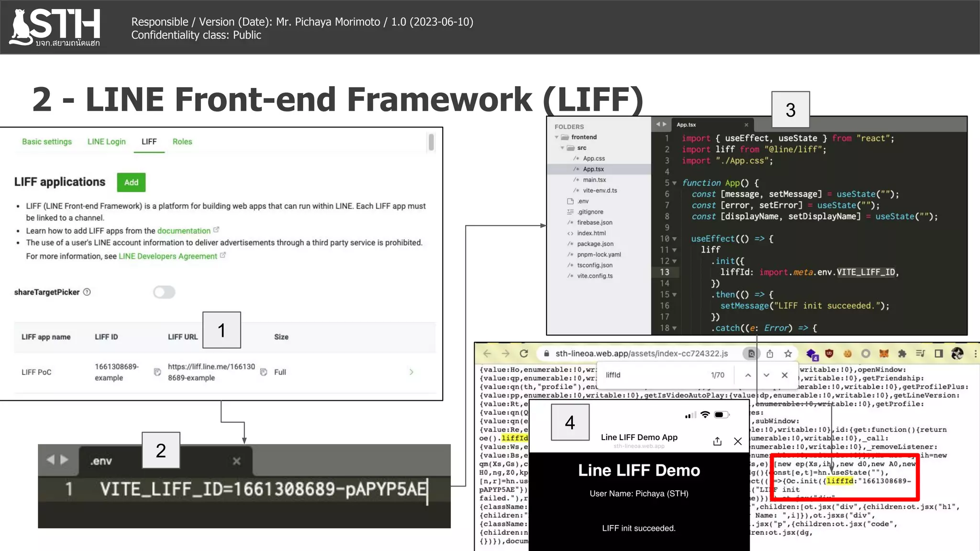Open the LINE Developers Agreement link
980x551 pixels.
coord(168,256)
